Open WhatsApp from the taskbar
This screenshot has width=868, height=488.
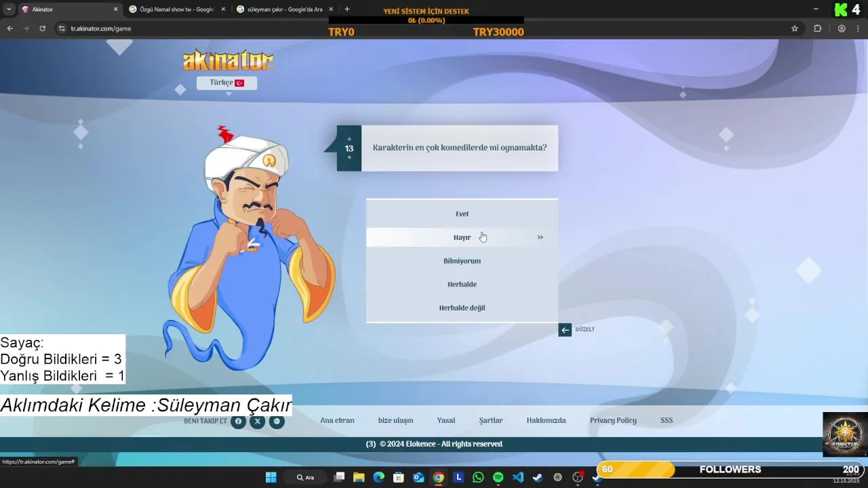pos(478,477)
